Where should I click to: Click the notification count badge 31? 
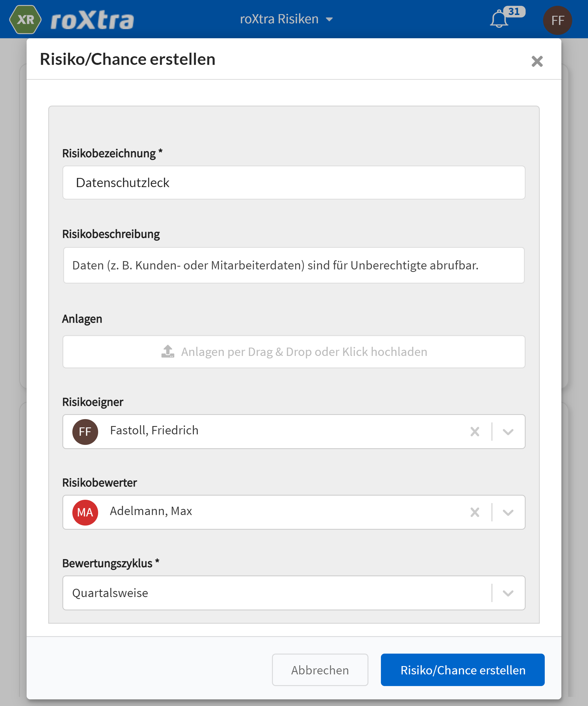(x=514, y=12)
